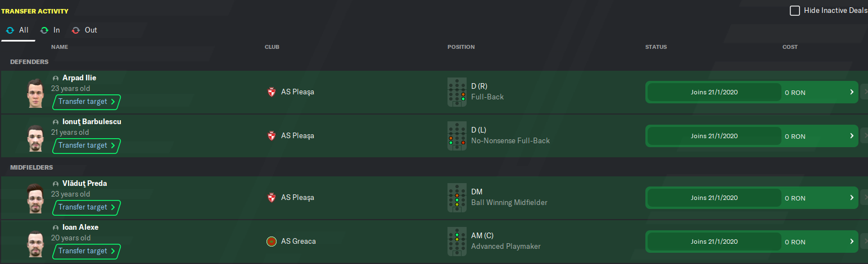
Task: Click Vlăduț Preda's DM position pitch icon
Action: (457, 198)
